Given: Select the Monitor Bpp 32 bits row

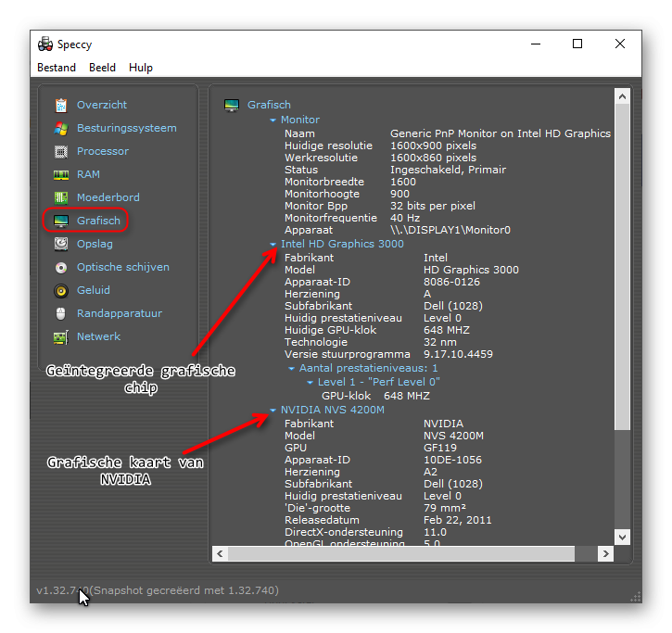Looking at the screenshot, I should pyautogui.click(x=380, y=206).
